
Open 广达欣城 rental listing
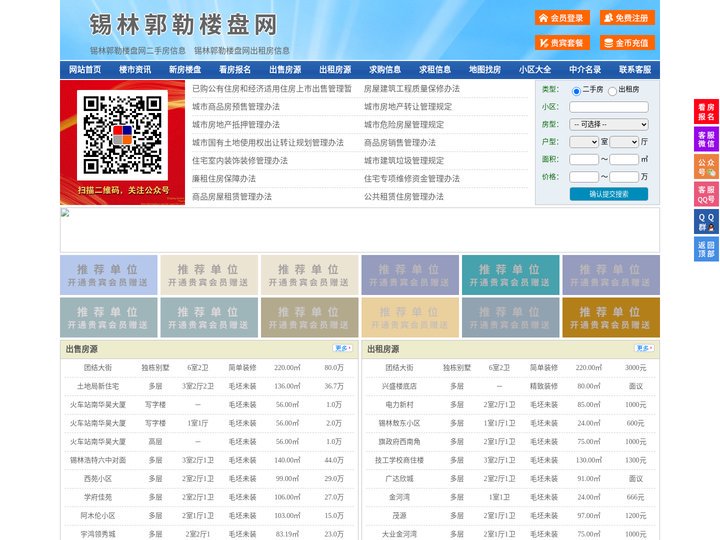(399, 478)
